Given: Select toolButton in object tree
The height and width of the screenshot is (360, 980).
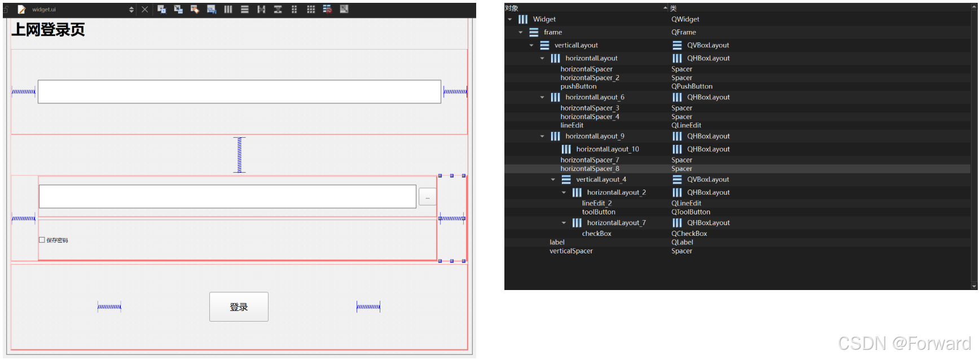Looking at the screenshot, I should pos(599,212).
